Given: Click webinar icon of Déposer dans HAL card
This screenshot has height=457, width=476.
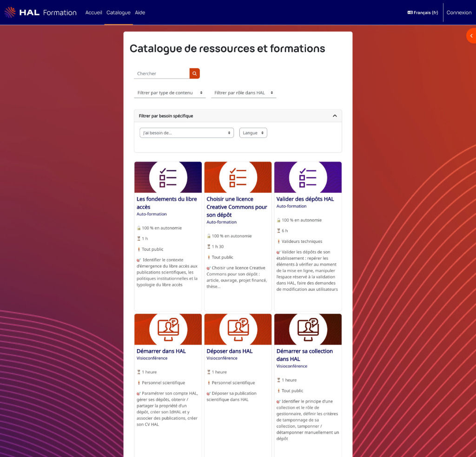Looking at the screenshot, I should [238, 329].
